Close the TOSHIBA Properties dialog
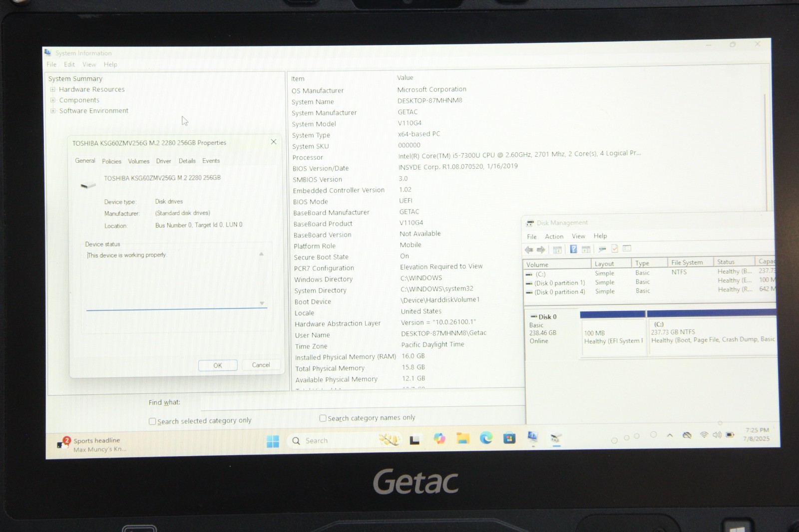799x532 pixels. [x=274, y=142]
